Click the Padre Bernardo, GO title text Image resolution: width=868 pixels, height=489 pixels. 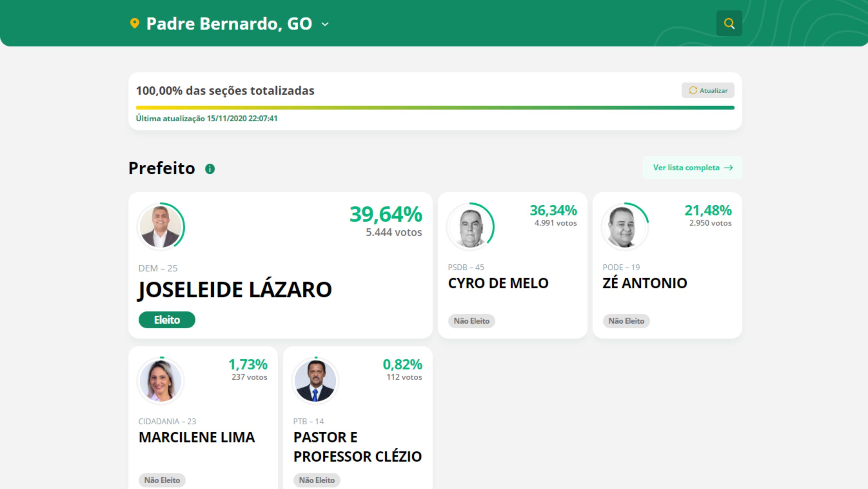tap(229, 24)
